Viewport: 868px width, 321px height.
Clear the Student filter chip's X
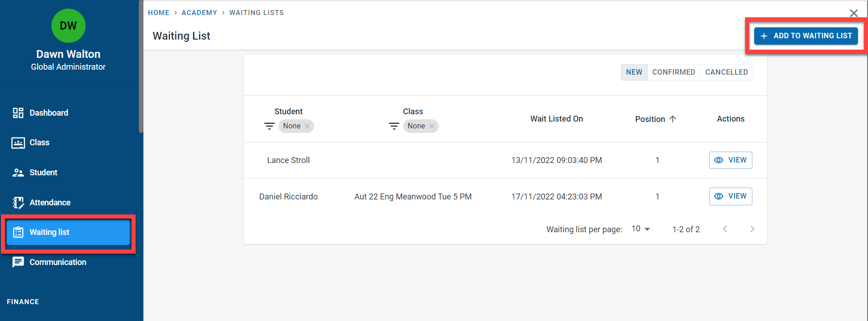[307, 126]
